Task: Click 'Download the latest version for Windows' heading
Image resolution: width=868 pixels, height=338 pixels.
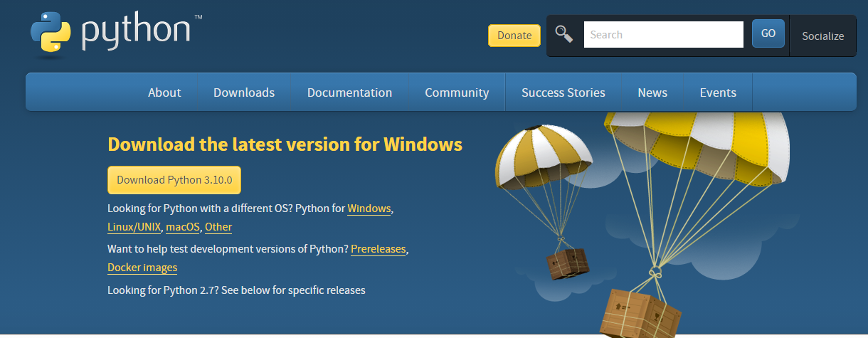Action: (x=285, y=144)
